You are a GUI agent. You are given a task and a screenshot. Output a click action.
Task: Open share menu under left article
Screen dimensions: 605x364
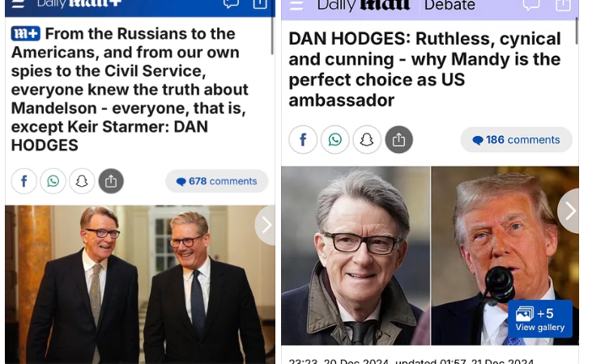(111, 180)
